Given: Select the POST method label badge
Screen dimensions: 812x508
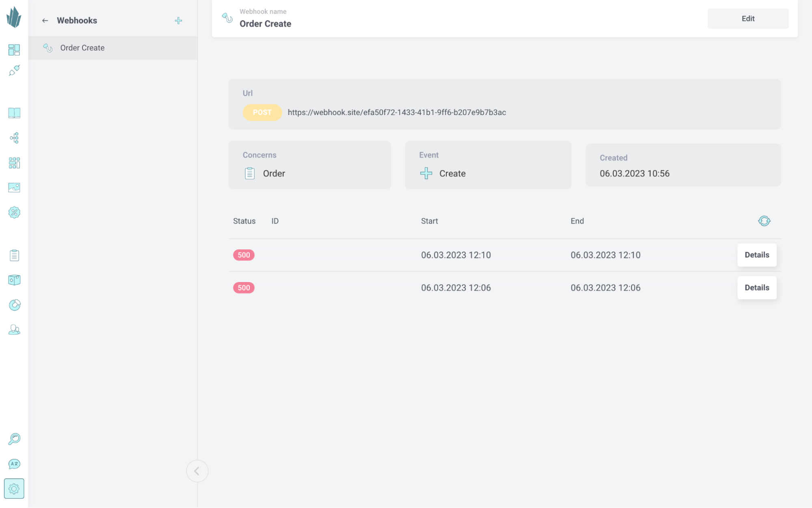Looking at the screenshot, I should click(262, 112).
